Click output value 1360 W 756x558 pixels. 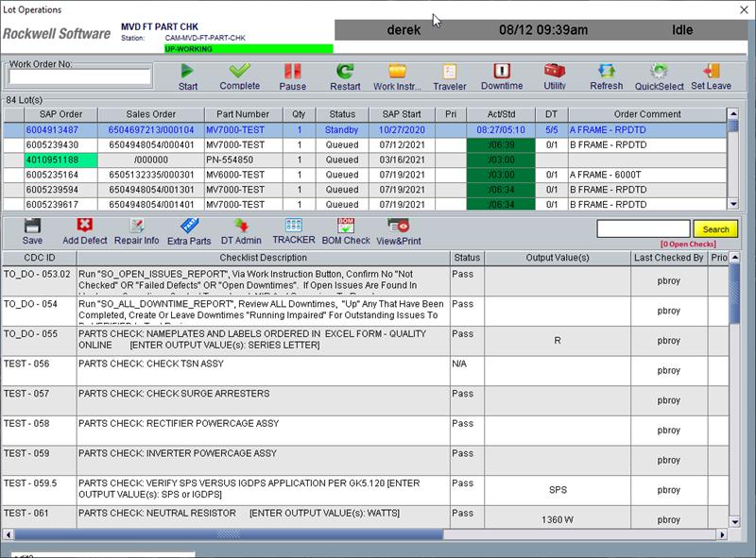[x=558, y=519]
